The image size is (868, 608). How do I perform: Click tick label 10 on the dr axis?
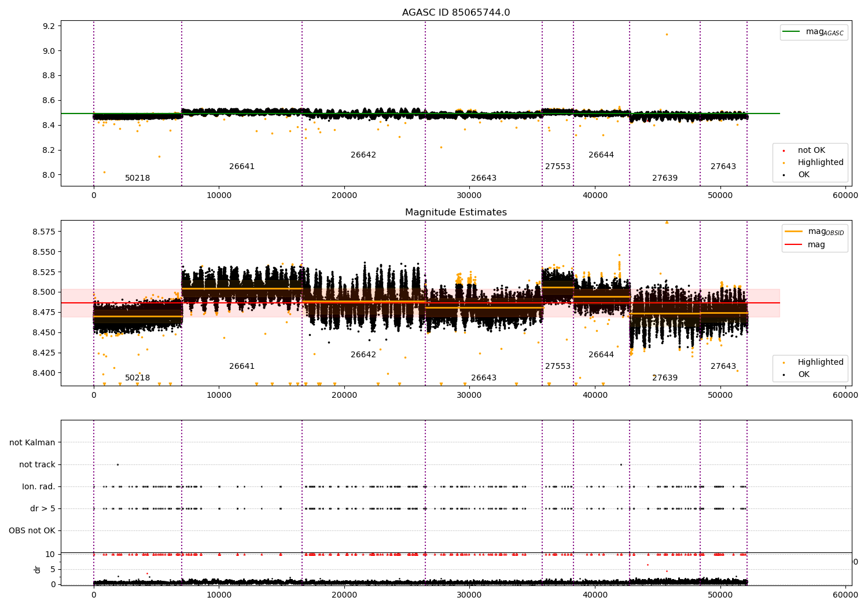(51, 555)
